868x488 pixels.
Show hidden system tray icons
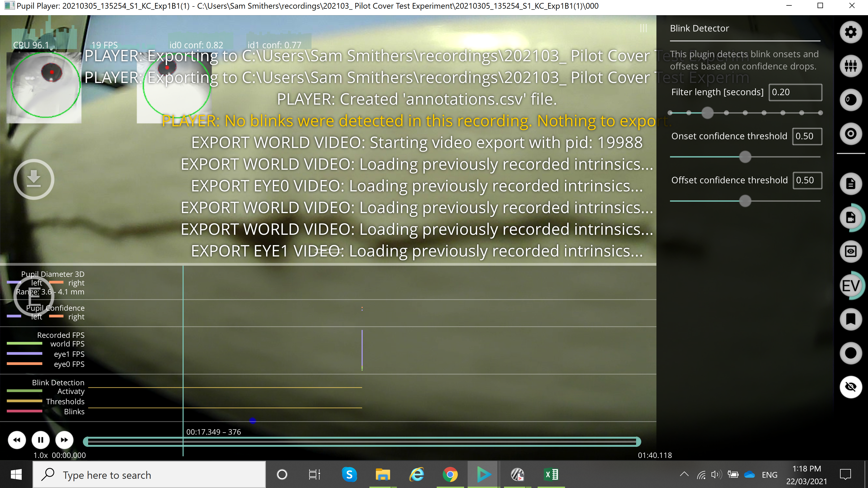684,475
